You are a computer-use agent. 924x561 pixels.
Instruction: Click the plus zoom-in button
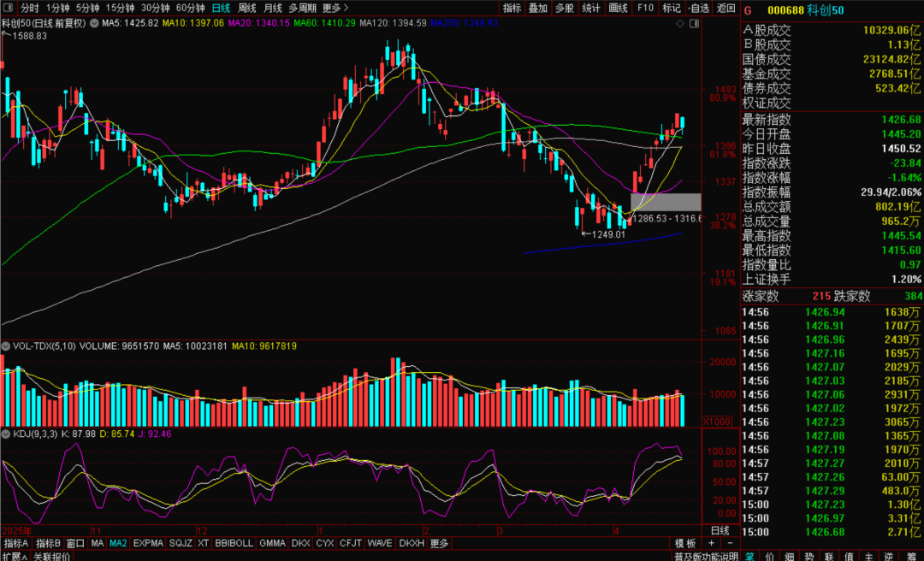click(x=711, y=543)
